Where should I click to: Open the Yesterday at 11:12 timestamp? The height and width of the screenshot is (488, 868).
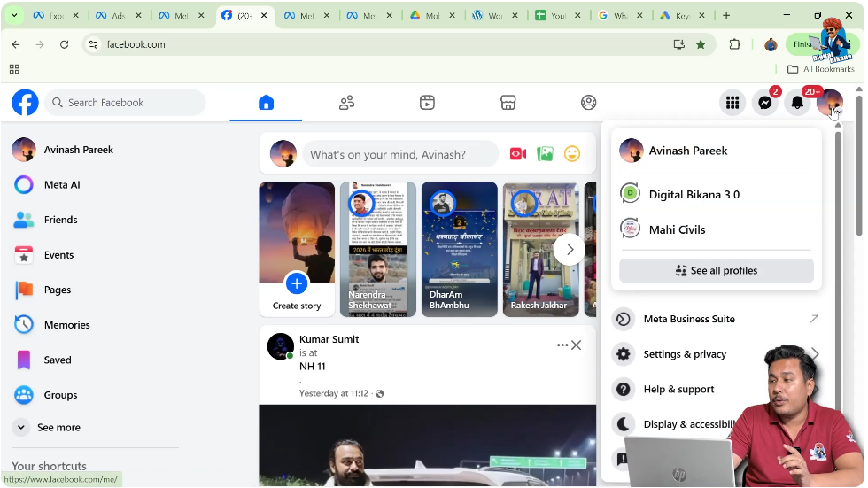pyautogui.click(x=333, y=393)
